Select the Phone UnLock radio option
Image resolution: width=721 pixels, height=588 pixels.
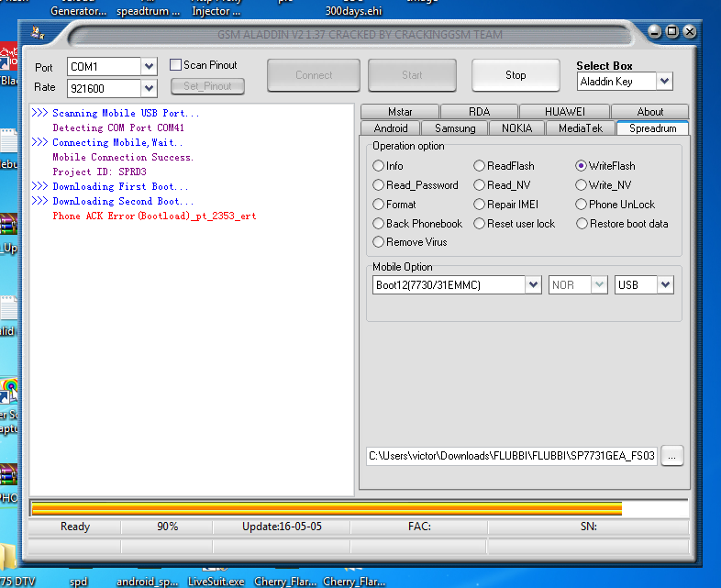[582, 205]
